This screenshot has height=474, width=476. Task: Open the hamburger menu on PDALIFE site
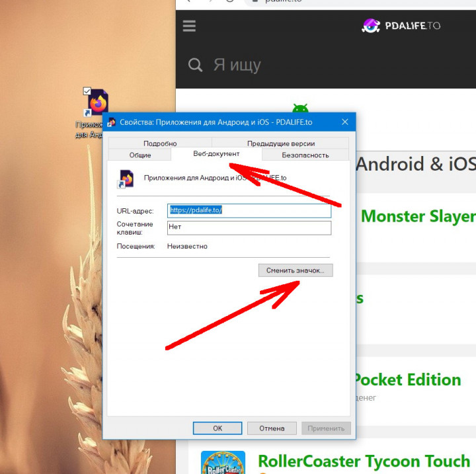tap(190, 26)
